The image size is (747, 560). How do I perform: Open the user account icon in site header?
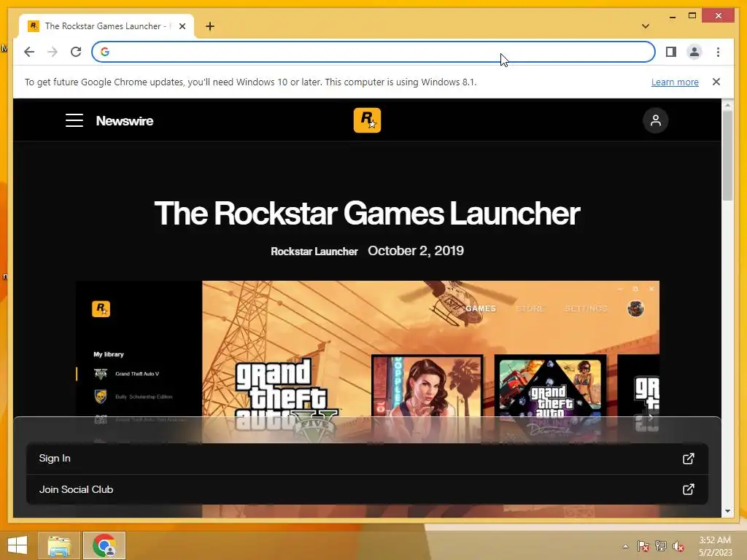coord(656,120)
